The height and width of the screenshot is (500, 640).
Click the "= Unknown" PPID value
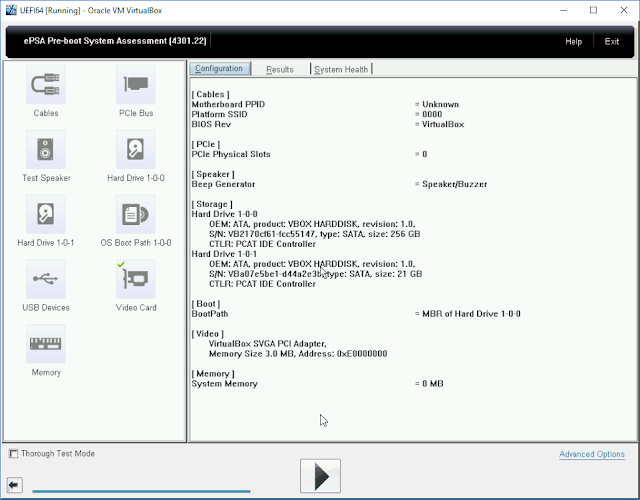click(437, 104)
